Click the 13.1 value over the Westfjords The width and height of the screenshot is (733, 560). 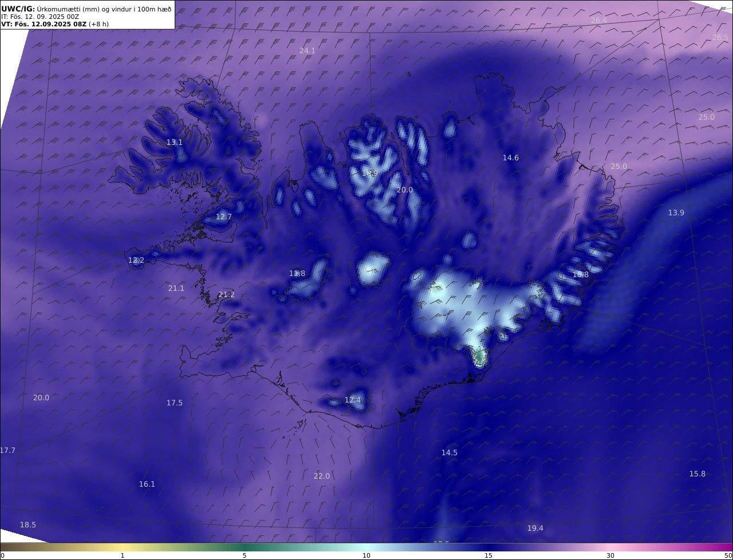(x=175, y=142)
